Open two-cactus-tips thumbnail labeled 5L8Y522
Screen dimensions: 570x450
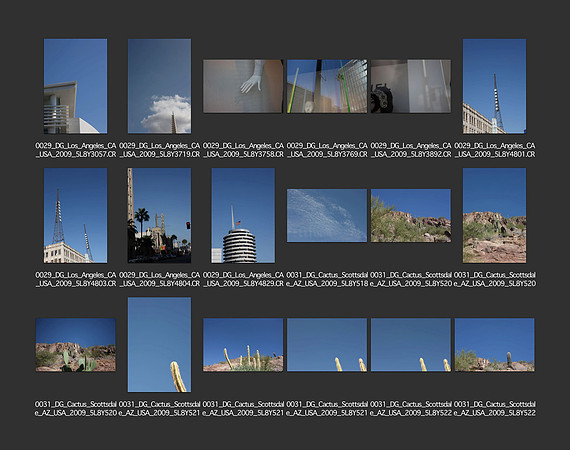pyautogui.click(x=411, y=345)
